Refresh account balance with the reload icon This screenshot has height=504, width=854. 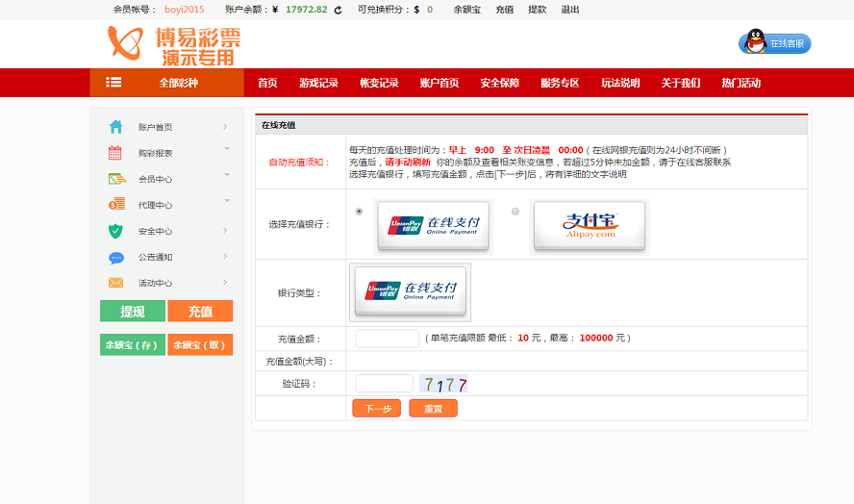coord(338,10)
